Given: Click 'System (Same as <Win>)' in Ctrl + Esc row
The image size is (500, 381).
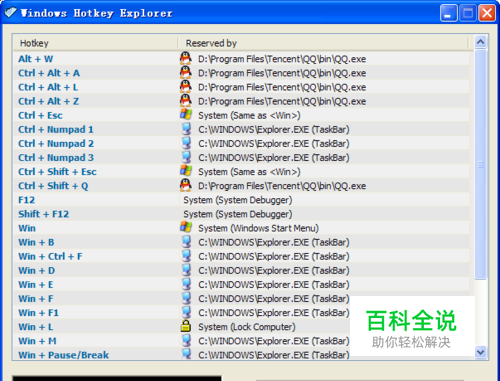Looking at the screenshot, I should tap(249, 115).
